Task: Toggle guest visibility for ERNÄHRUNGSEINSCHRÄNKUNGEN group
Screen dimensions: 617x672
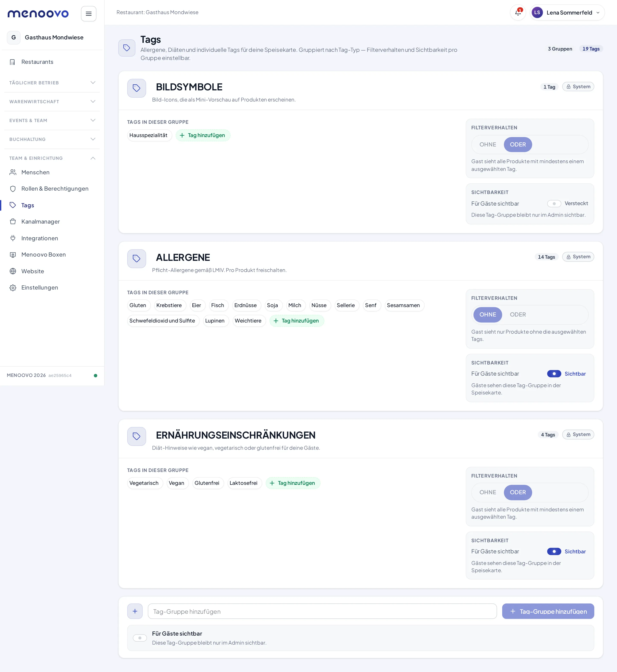Action: coord(554,552)
